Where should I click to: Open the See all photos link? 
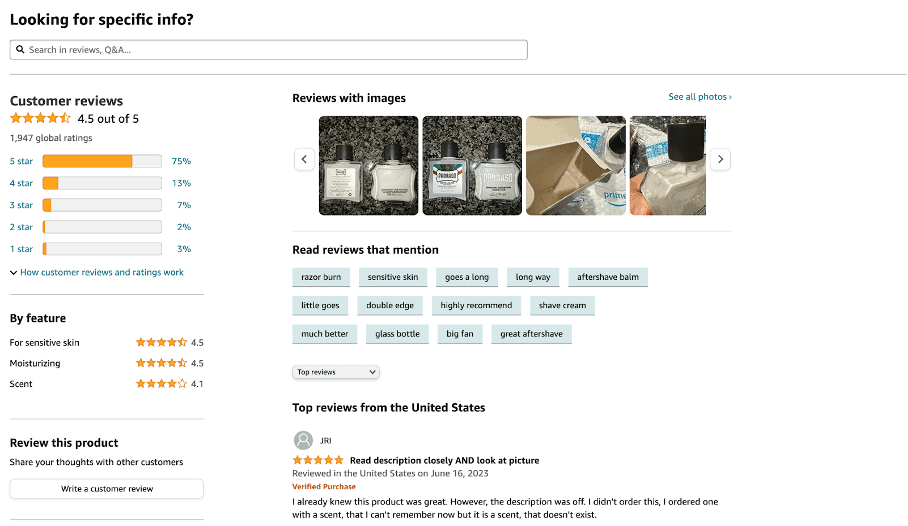(700, 97)
